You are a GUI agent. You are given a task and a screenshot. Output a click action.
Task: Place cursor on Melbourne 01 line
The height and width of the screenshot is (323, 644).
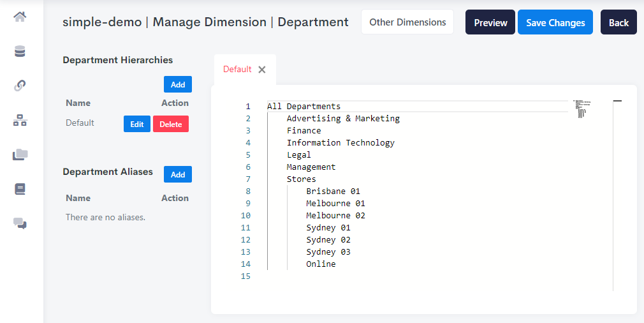pos(335,204)
